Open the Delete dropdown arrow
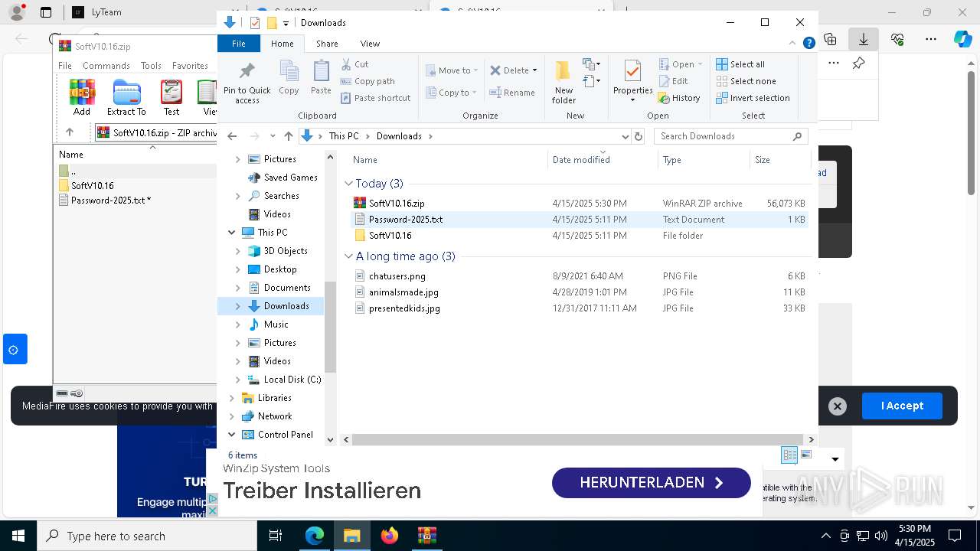 point(534,70)
